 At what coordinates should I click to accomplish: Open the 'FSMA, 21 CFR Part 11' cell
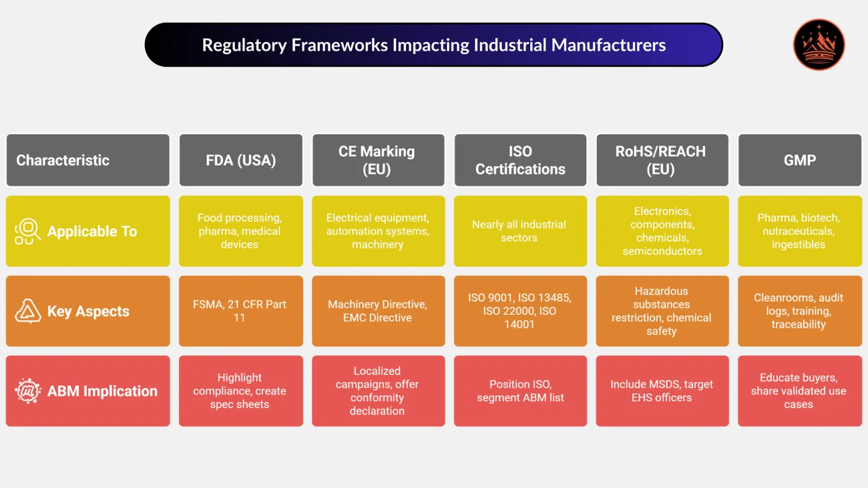click(240, 311)
